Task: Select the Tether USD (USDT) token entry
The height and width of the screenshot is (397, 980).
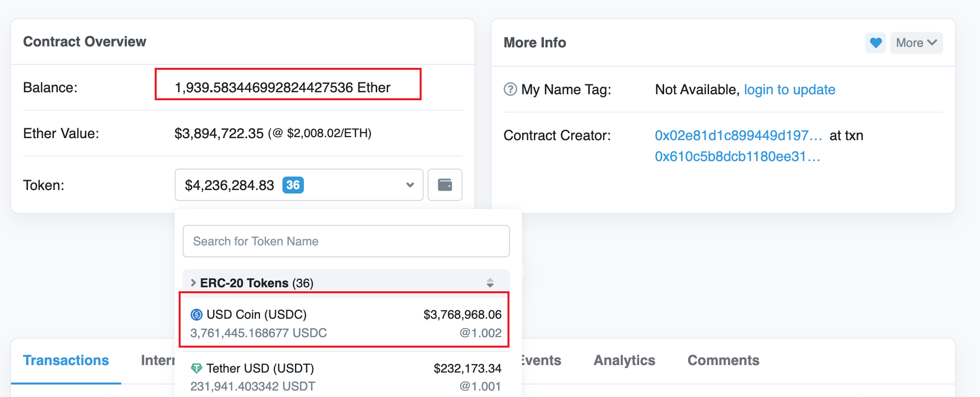Action: pyautogui.click(x=346, y=377)
